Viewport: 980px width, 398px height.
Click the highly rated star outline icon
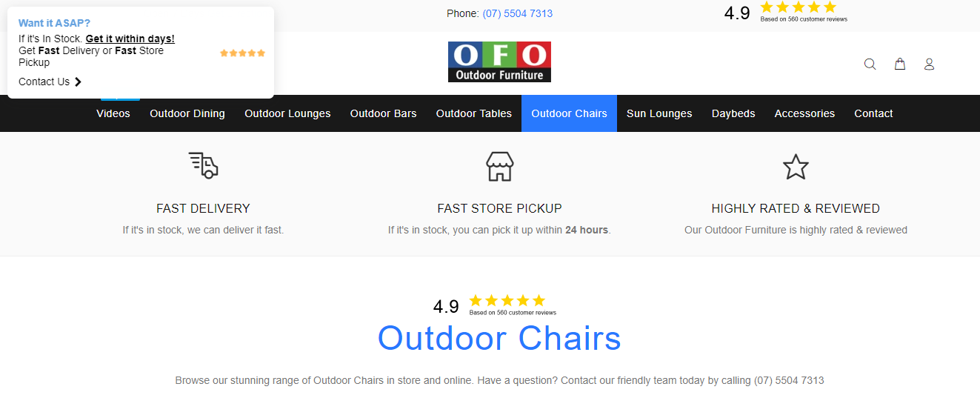pos(796,167)
